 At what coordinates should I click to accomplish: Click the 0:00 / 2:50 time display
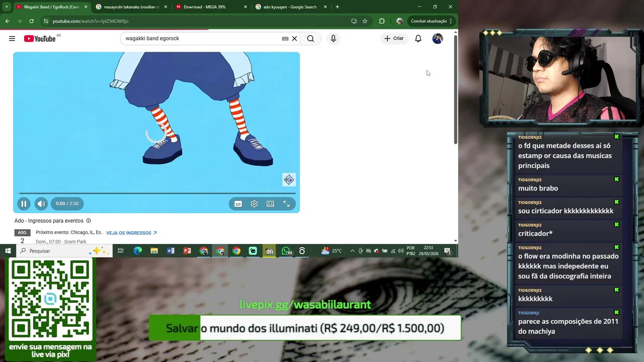tap(67, 204)
